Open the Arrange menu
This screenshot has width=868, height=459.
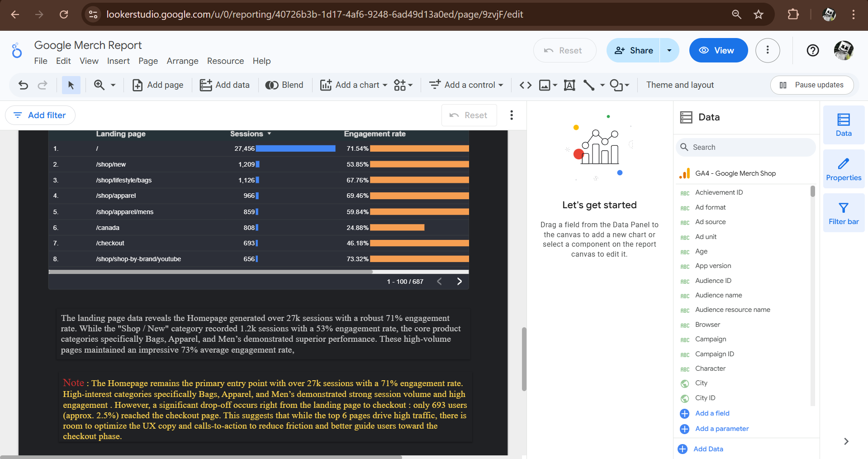pyautogui.click(x=182, y=61)
